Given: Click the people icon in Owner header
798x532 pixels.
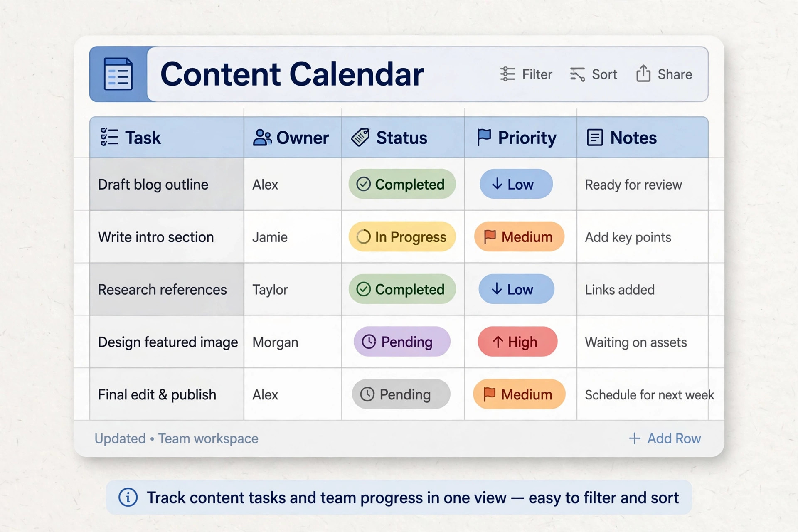Looking at the screenshot, I should [262, 138].
